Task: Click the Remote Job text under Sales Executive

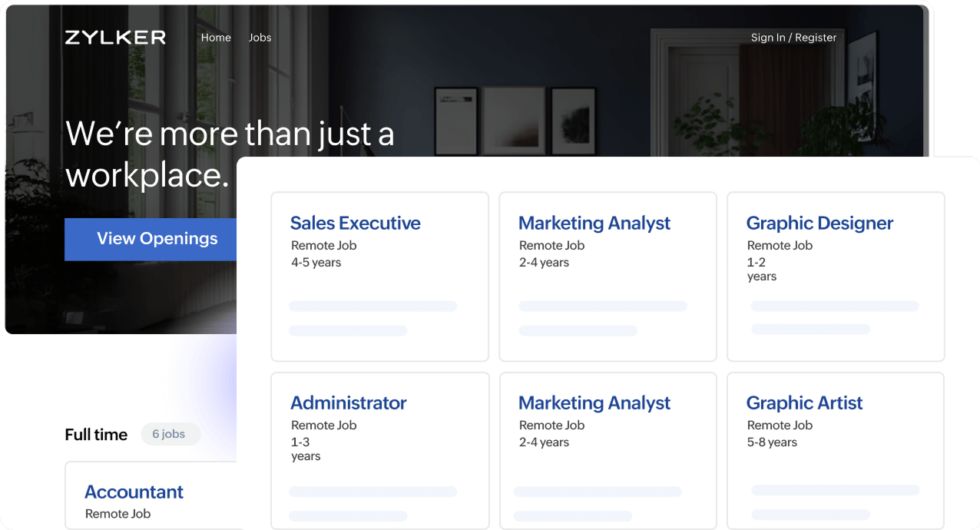Action: pyautogui.click(x=323, y=245)
